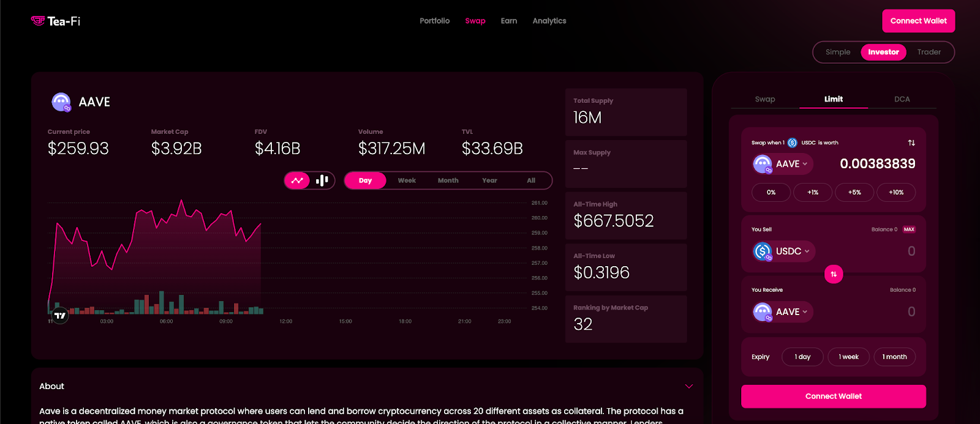Screen dimensions: 980x424
Task: Click the USDC icon in Swap when row
Action: click(x=793, y=143)
